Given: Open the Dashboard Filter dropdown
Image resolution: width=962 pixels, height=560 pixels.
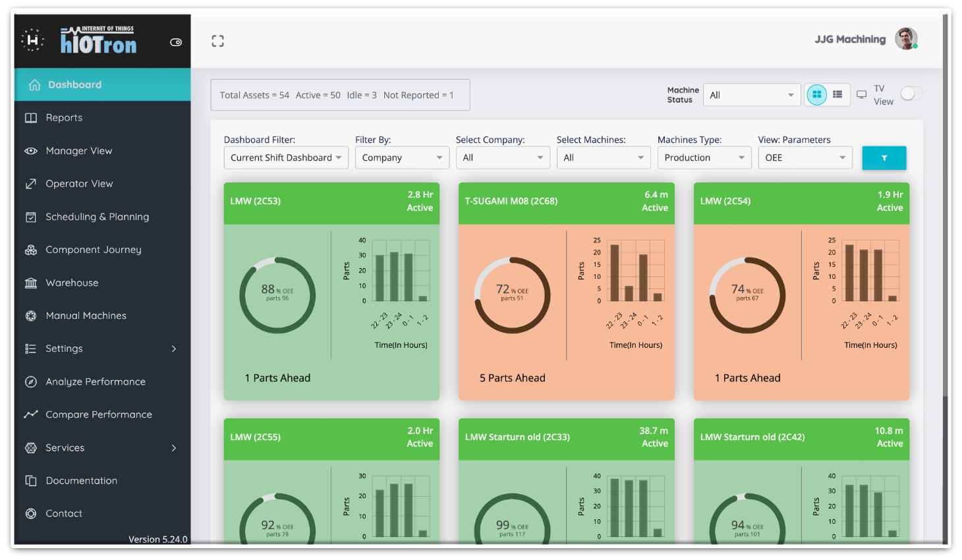Looking at the screenshot, I should [x=286, y=157].
